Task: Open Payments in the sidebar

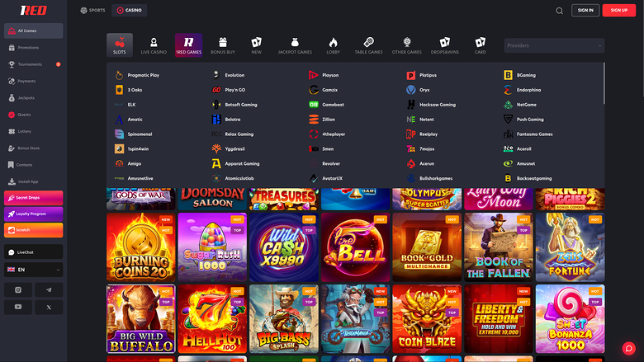Action: click(34, 81)
